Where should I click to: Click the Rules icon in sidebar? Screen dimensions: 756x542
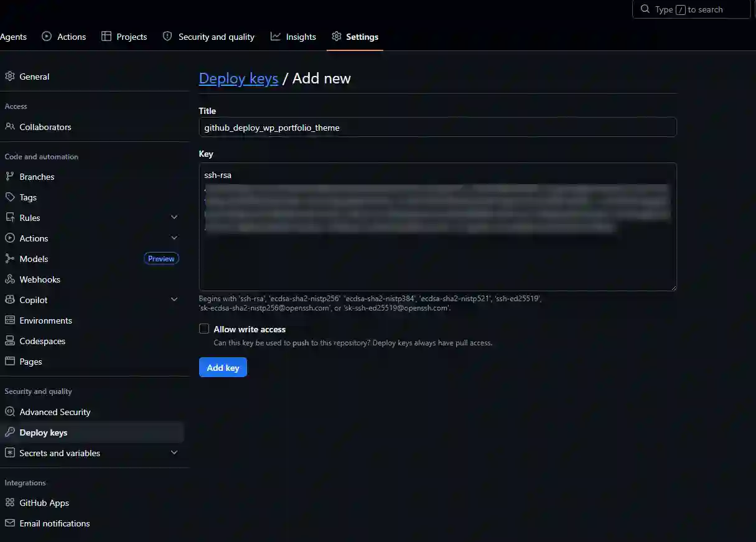(x=9, y=218)
